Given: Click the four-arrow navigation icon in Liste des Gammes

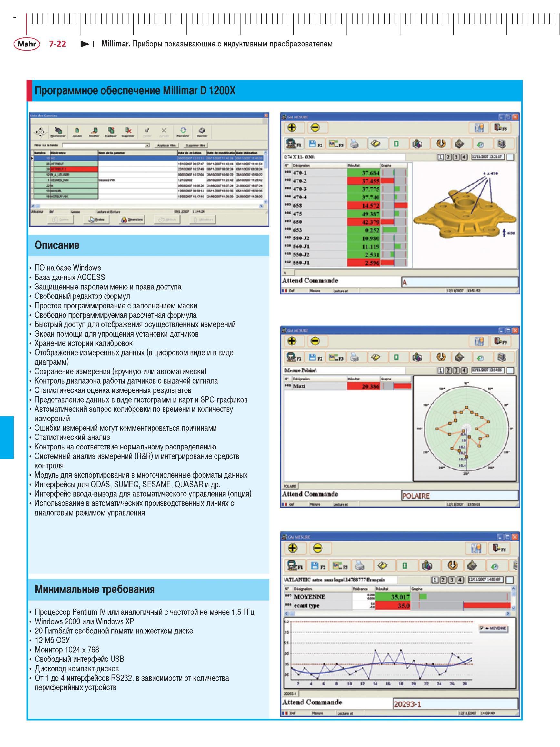Looking at the screenshot, I should 40,132.
